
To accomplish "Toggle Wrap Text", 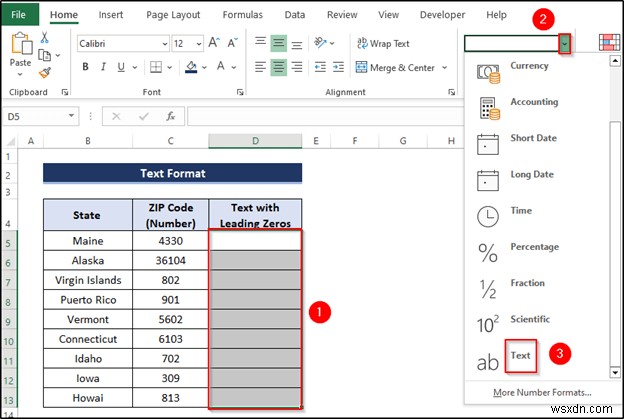I will coord(383,43).
